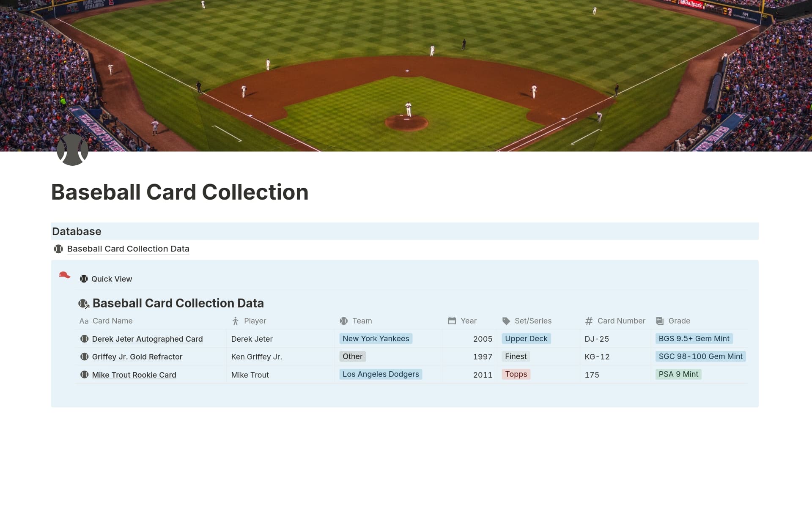Screen dimensions: 812x507
Task: Click the Ken Griffey Jr. player cell
Action: [x=280, y=357]
